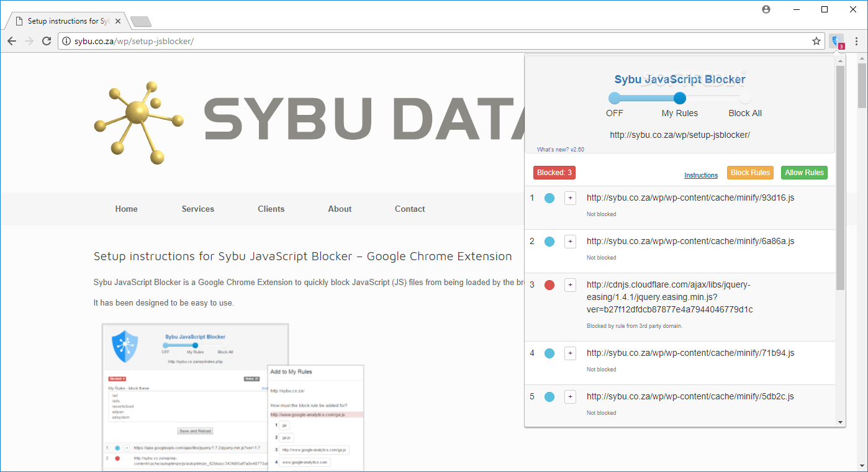
Task: Click the 5db2c.js script URL text
Action: 690,396
